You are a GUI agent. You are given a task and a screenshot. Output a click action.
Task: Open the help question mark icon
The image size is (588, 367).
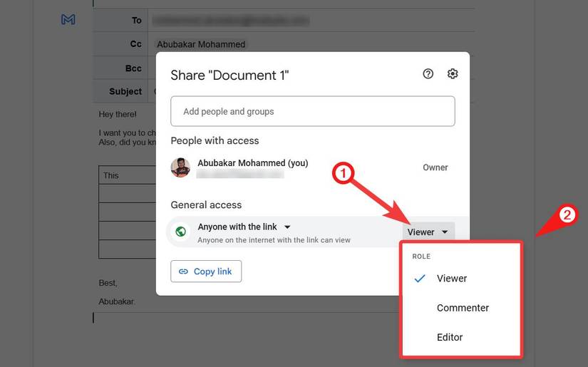pyautogui.click(x=428, y=74)
